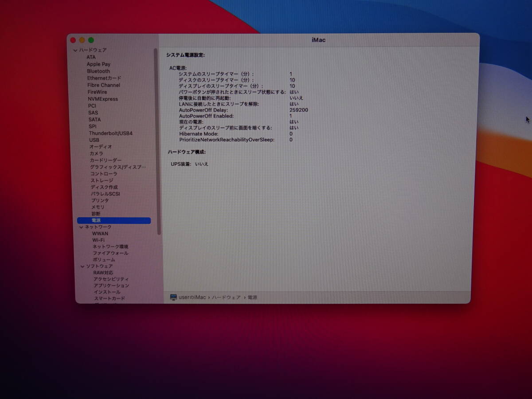The height and width of the screenshot is (399, 532).
Task: Select USB in the sidebar
Action: pyautogui.click(x=94, y=140)
